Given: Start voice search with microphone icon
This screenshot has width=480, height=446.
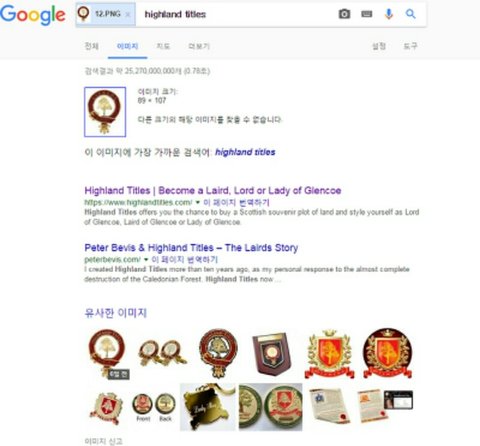Looking at the screenshot, I should [389, 14].
